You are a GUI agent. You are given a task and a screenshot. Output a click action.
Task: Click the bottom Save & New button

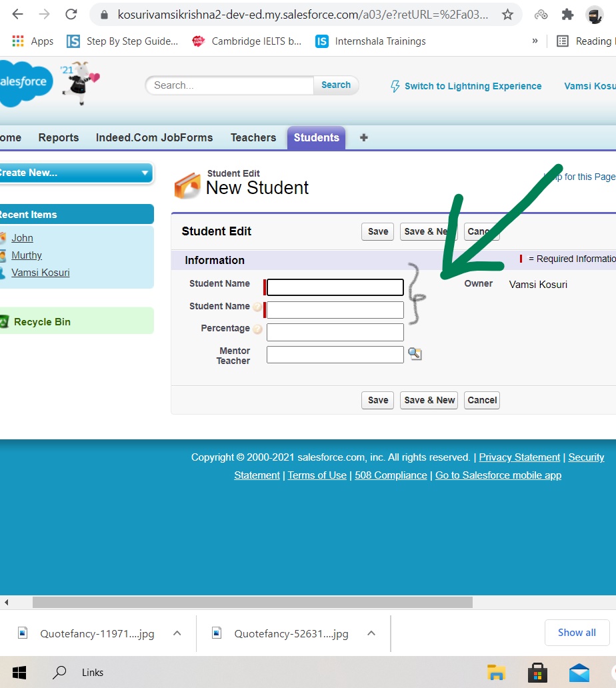(x=429, y=400)
